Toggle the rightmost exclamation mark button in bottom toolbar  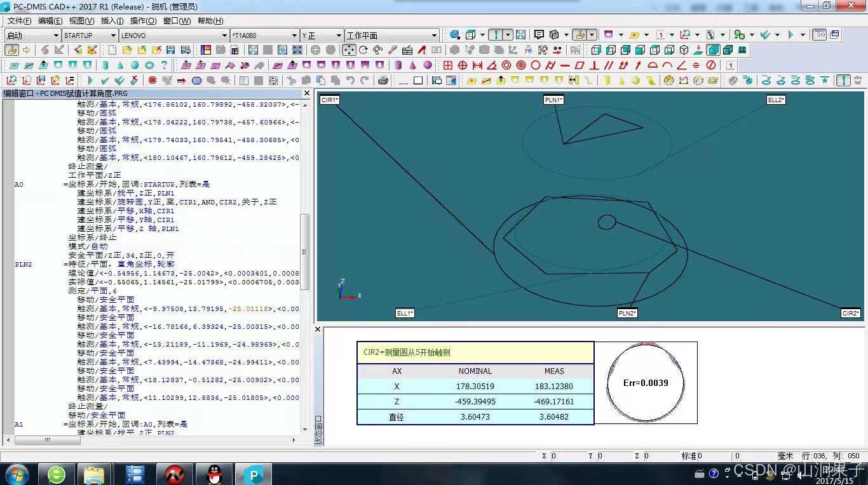843,80
